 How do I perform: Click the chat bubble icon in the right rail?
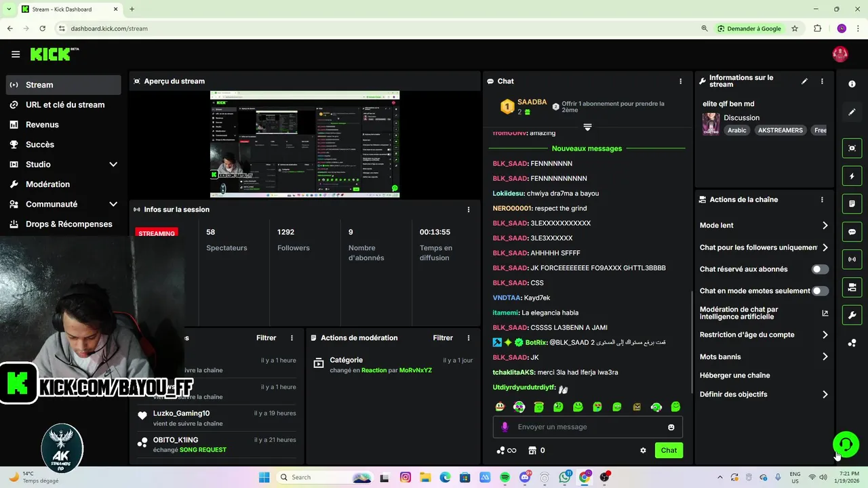(x=852, y=232)
